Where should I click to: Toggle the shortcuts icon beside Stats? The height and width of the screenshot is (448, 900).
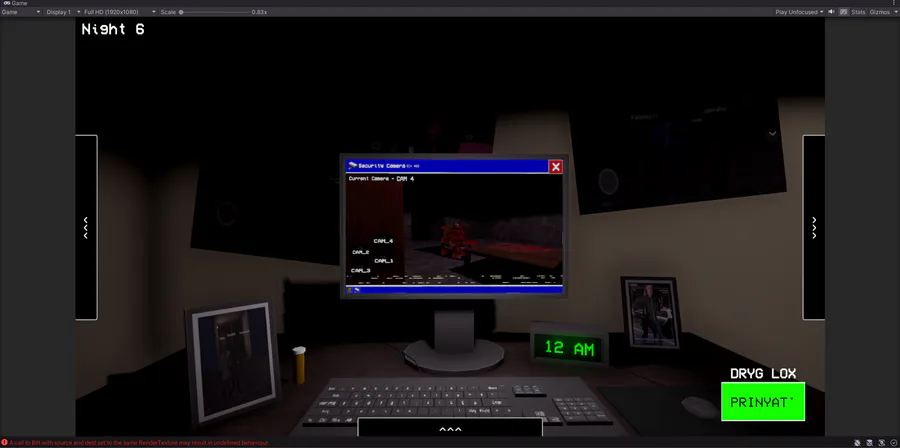[x=843, y=12]
